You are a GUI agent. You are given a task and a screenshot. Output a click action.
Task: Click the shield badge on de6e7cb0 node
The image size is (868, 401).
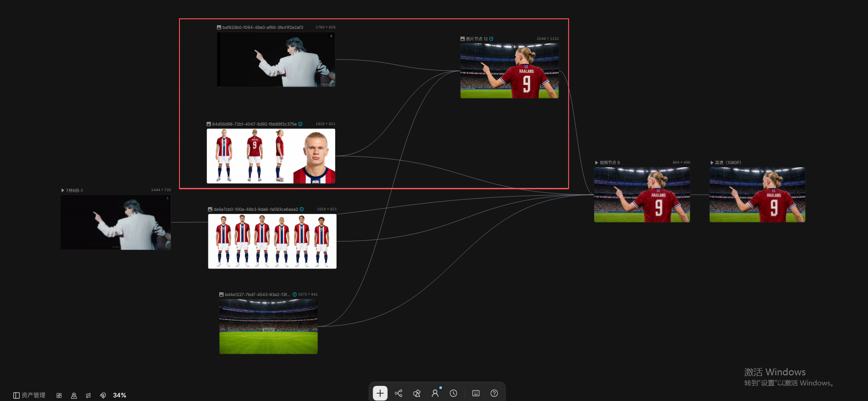pyautogui.click(x=302, y=209)
